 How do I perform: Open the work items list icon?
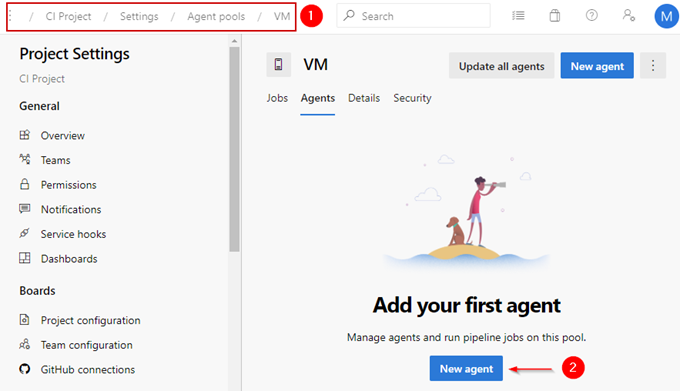click(x=518, y=16)
